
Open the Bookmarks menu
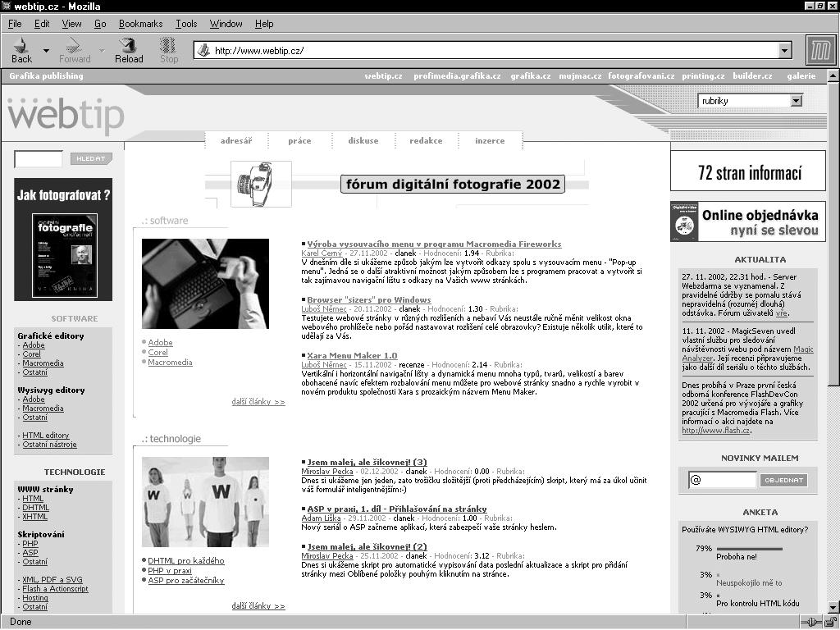point(140,24)
